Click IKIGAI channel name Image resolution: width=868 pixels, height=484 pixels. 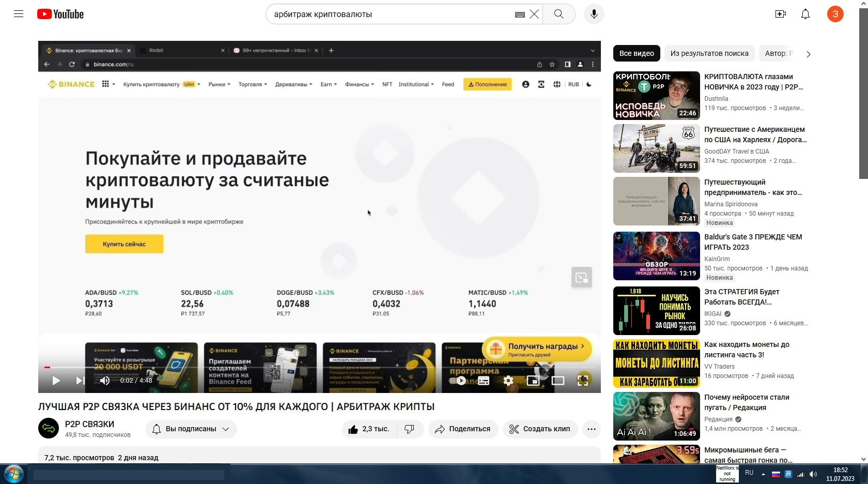[x=713, y=314]
